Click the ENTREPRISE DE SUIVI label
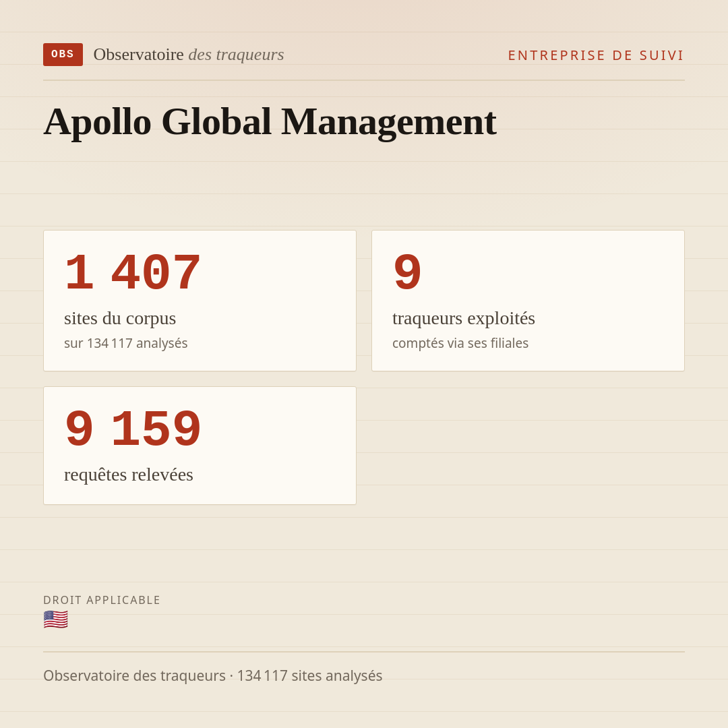This screenshot has width=728, height=728. pos(596,55)
